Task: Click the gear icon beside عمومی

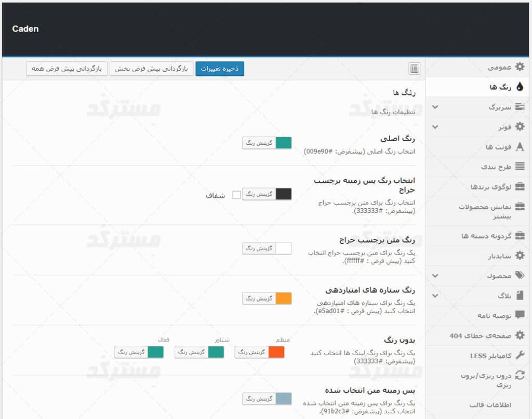Action: point(520,67)
